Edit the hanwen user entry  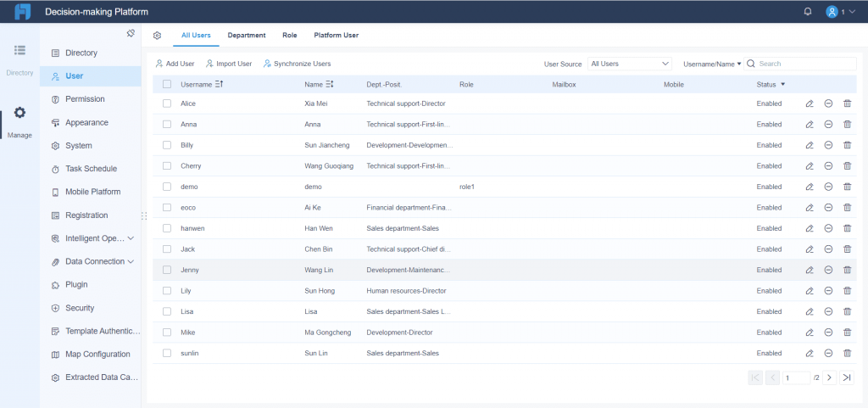(810, 228)
